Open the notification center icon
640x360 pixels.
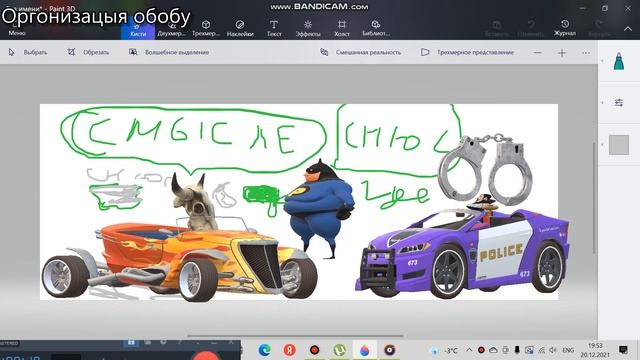click(623, 350)
